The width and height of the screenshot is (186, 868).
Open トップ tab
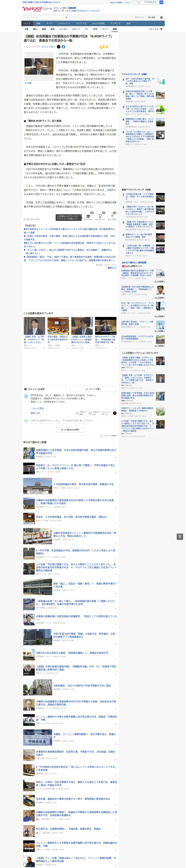27,24
